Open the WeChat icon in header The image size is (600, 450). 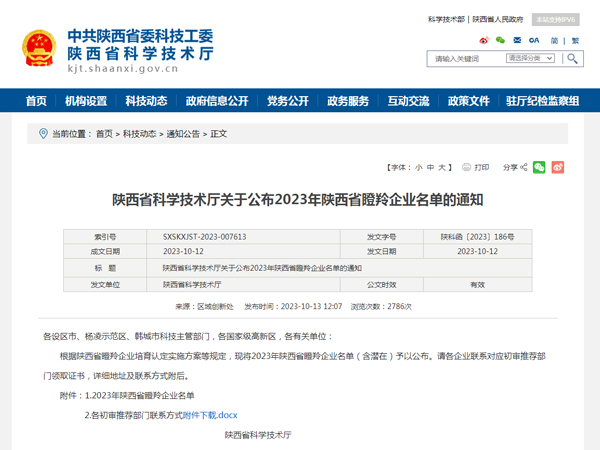[500, 40]
